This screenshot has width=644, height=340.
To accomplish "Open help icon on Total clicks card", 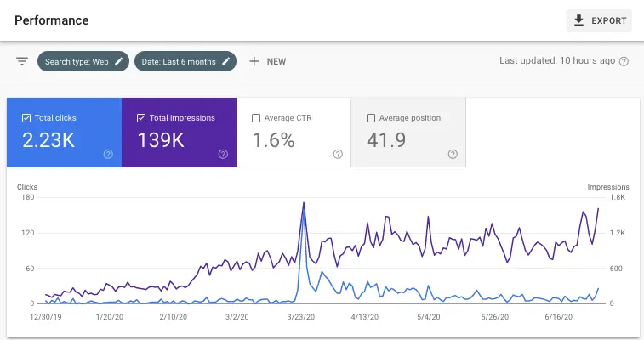I will point(108,154).
